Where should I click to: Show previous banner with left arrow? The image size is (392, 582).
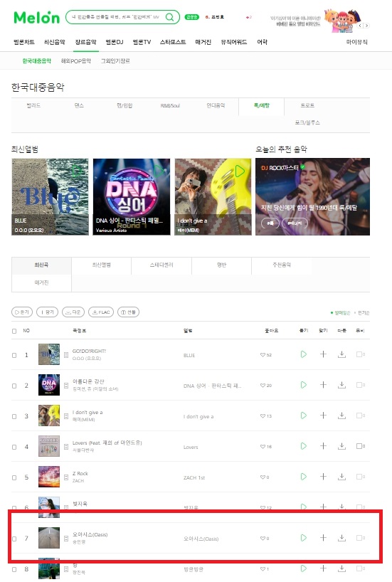[x=360, y=26]
